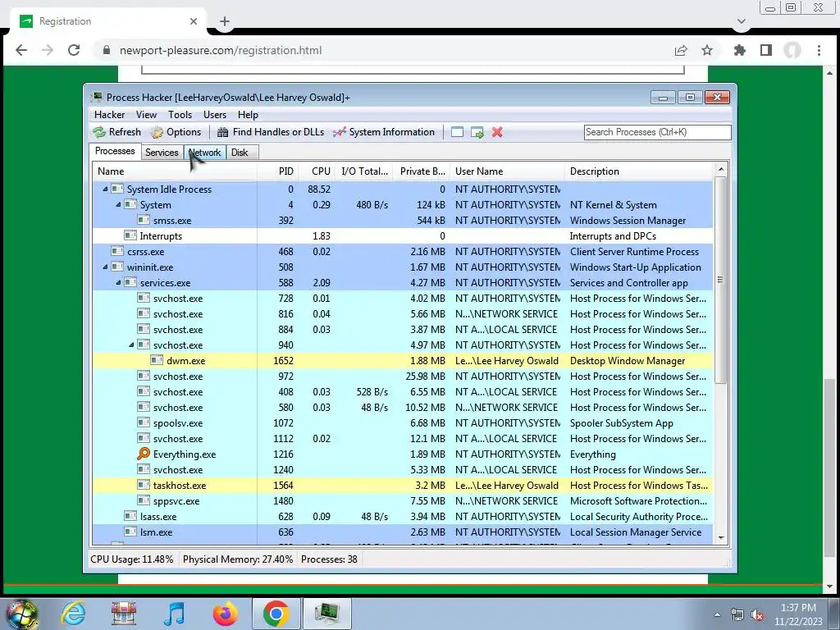Open the Help menu
The image size is (840, 630).
[x=248, y=115]
